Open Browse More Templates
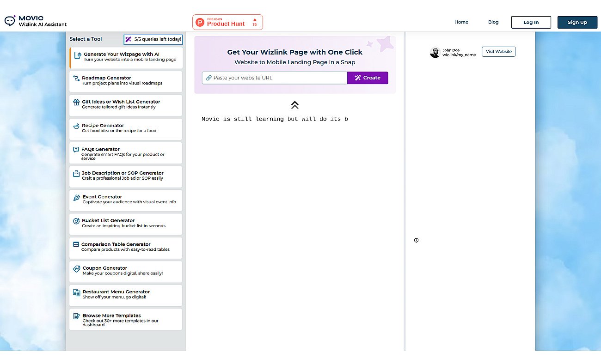 (x=126, y=320)
